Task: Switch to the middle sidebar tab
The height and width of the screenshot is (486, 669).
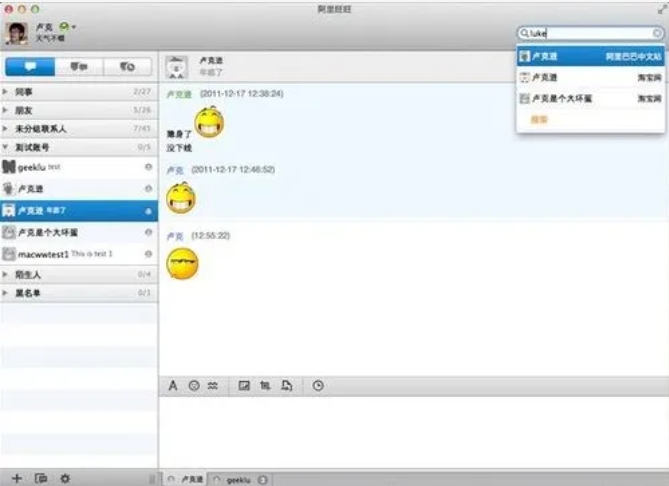Action: (79, 67)
